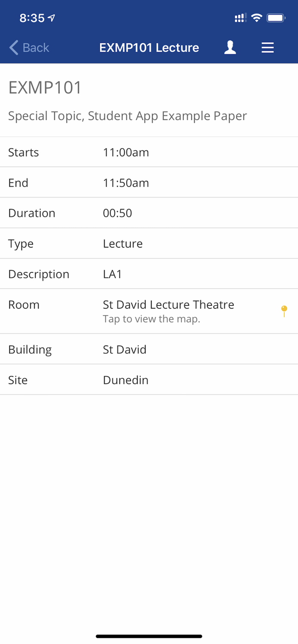Tap the Building St David row
The height and width of the screenshot is (644, 298).
(x=149, y=349)
